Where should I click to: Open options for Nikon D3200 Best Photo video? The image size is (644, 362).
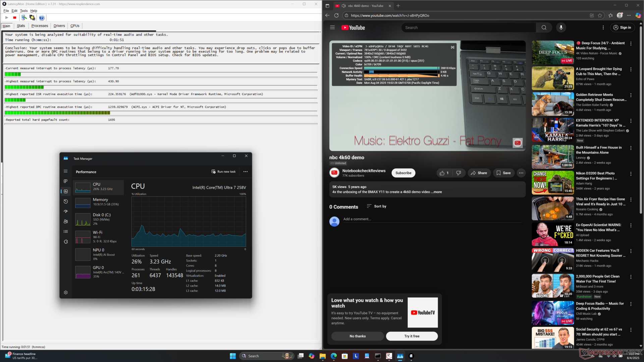pos(631,174)
